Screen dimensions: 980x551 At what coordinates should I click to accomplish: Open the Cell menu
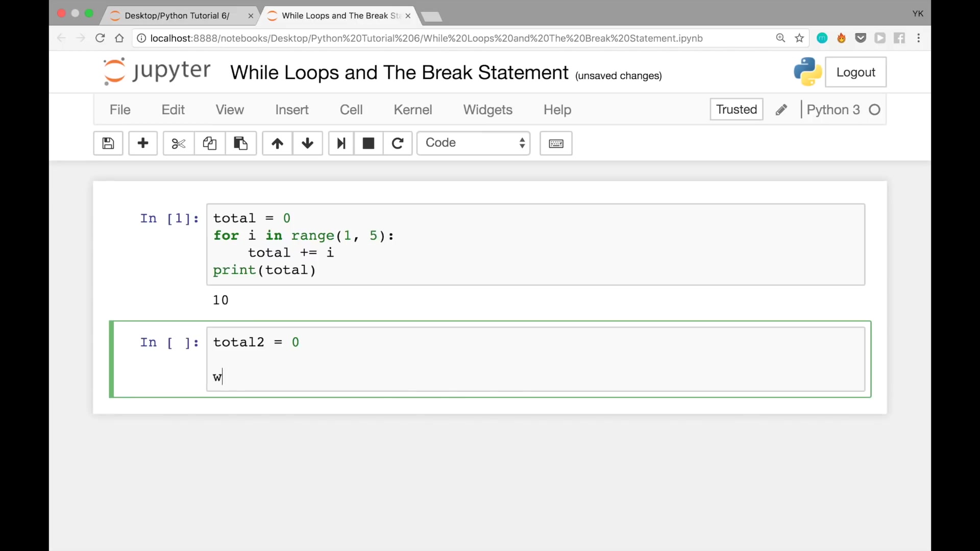pyautogui.click(x=351, y=110)
